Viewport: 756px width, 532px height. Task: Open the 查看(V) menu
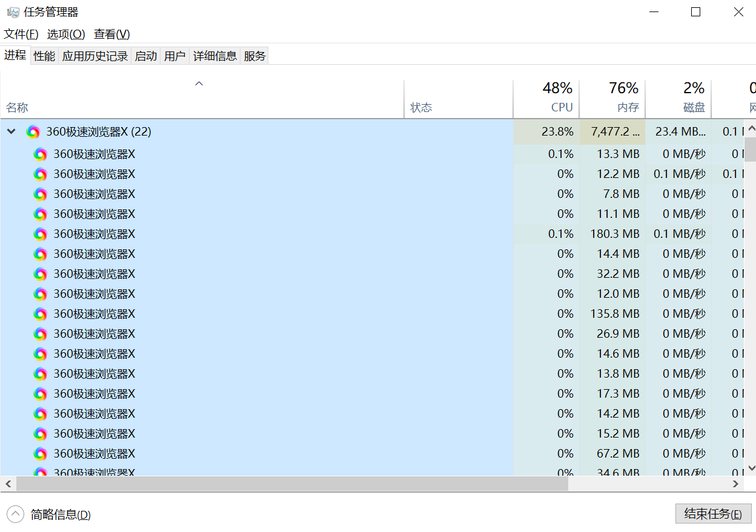click(112, 34)
